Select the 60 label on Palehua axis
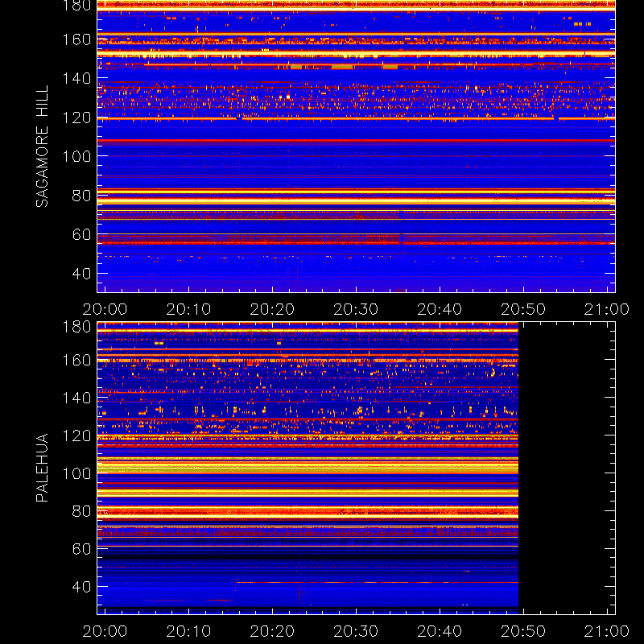Screen dimensions: 644x644 tap(81, 549)
